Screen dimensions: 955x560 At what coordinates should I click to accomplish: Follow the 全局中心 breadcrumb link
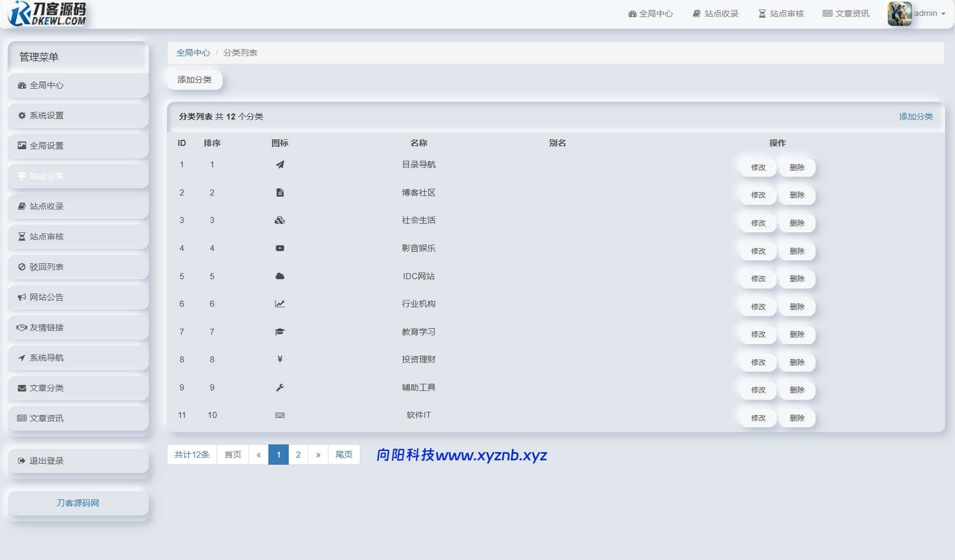(x=193, y=53)
